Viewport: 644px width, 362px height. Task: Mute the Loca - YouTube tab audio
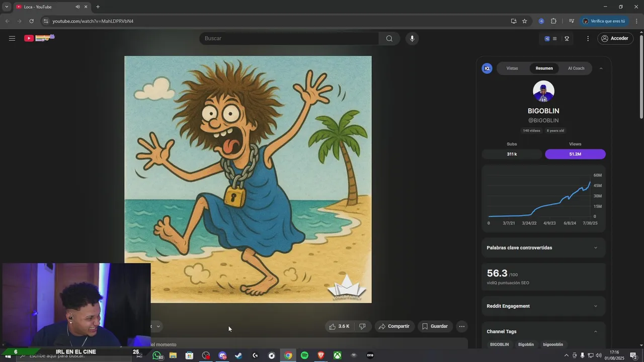tap(77, 7)
